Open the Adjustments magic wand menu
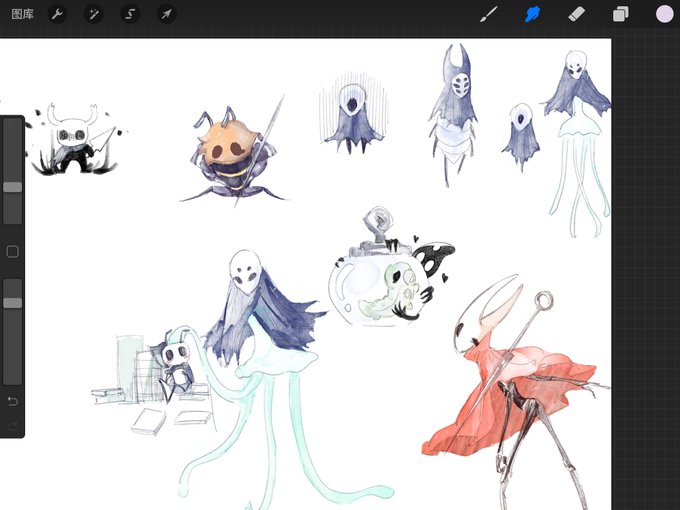Screen dimensions: 680x510 94,14
